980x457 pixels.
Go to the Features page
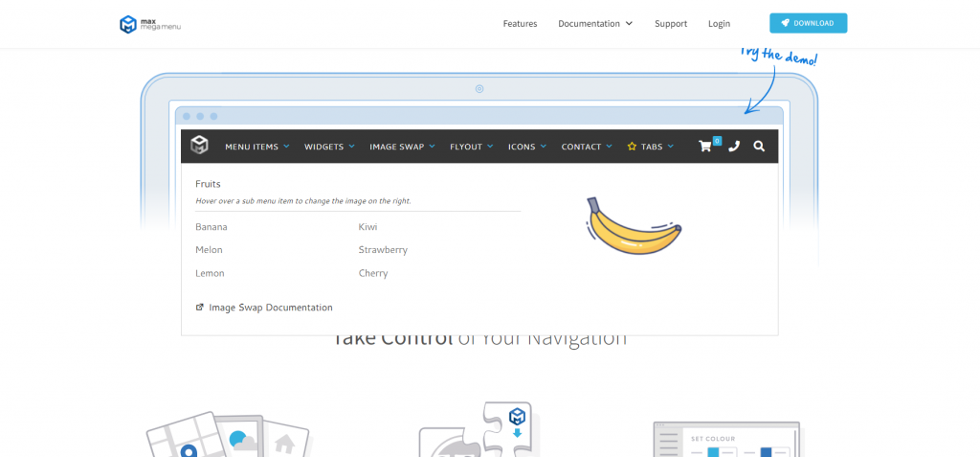pyautogui.click(x=520, y=24)
